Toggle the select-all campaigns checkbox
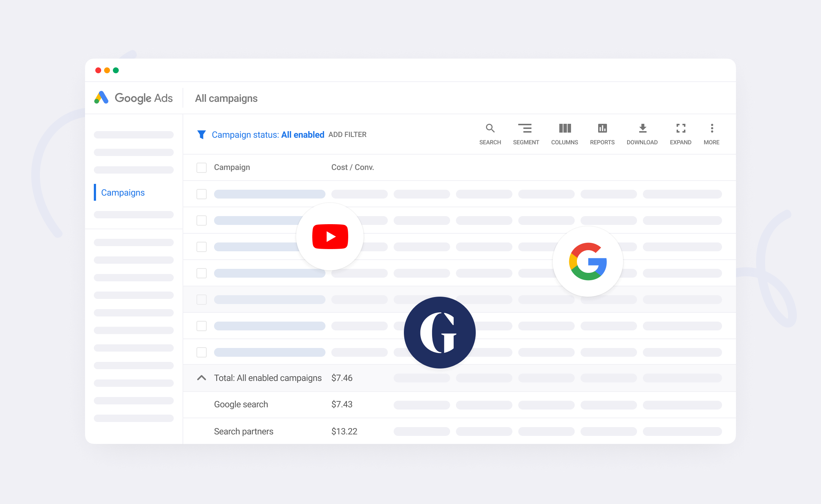The height and width of the screenshot is (504, 821). click(202, 167)
